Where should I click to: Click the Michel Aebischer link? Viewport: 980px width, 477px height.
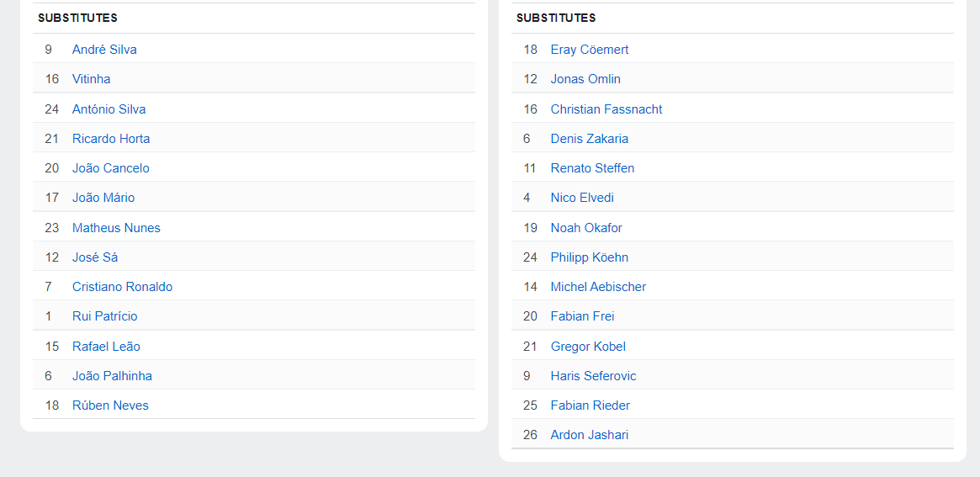pos(598,287)
